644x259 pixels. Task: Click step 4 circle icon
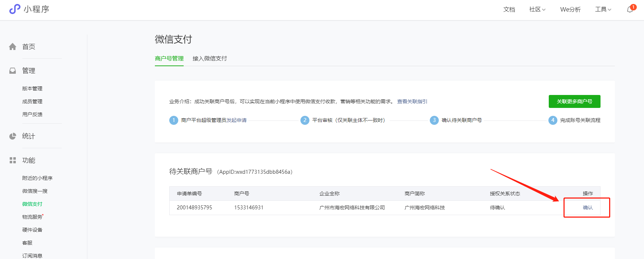point(553,120)
